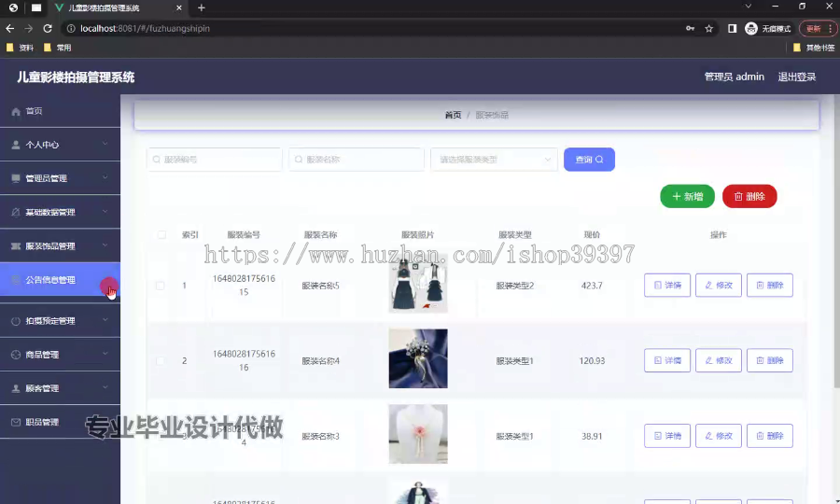Open tab search dropdown arrow in title bar

(x=749, y=7)
